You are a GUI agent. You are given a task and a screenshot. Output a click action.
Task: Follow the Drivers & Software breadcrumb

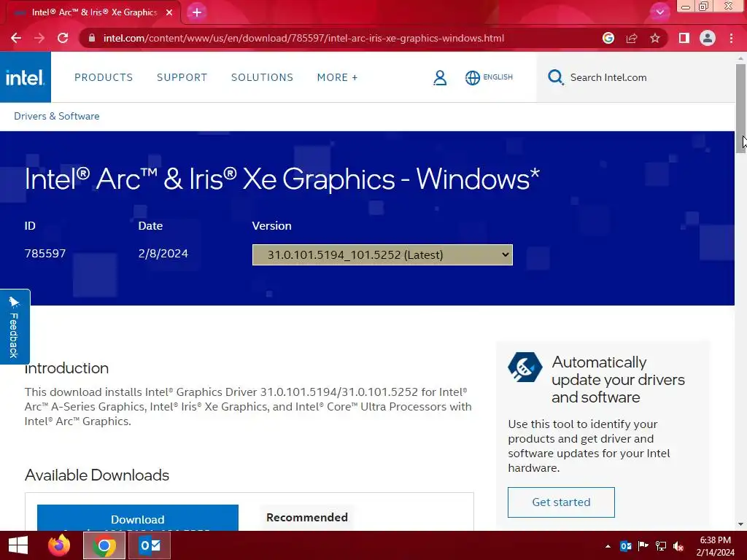[57, 116]
